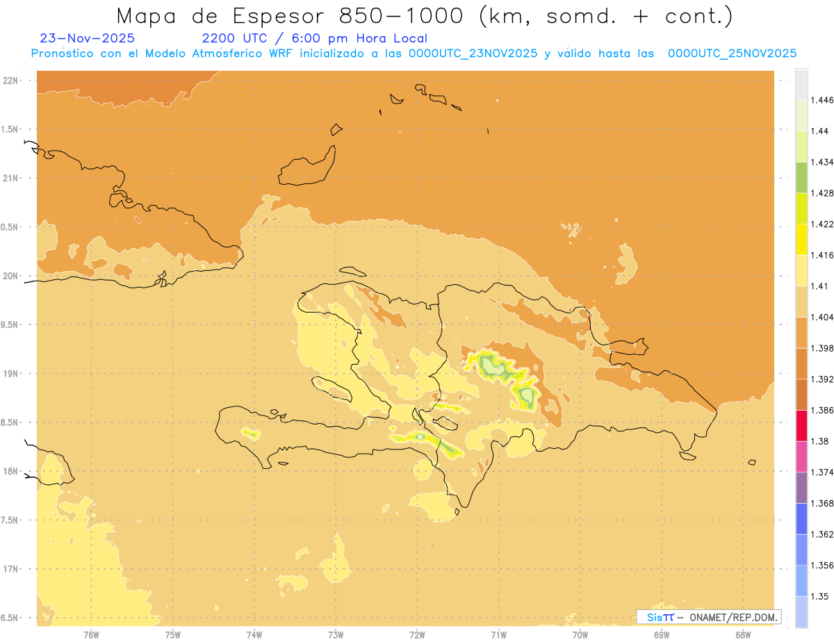834x644 pixels.
Task: Click the 9.5N latitude label
Action: (9, 325)
